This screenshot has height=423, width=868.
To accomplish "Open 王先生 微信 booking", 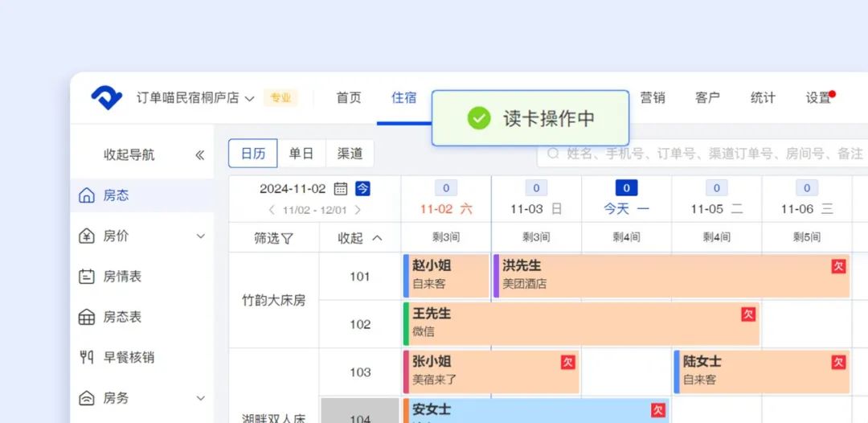I will [x=581, y=324].
